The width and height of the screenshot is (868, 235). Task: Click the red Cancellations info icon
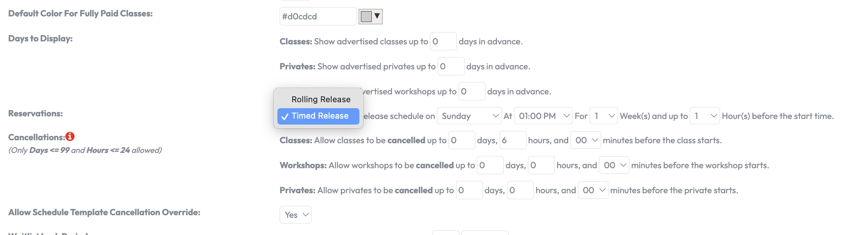70,137
